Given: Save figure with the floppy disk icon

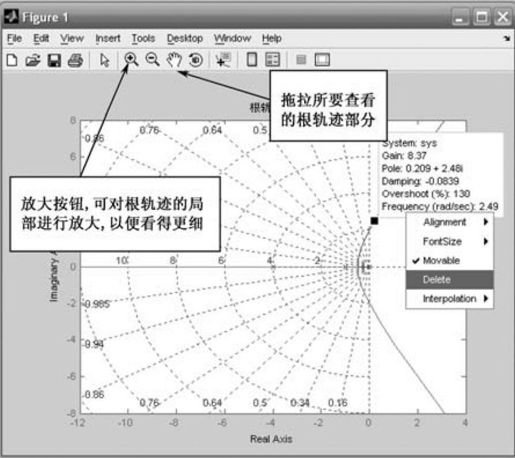Looking at the screenshot, I should (x=54, y=60).
